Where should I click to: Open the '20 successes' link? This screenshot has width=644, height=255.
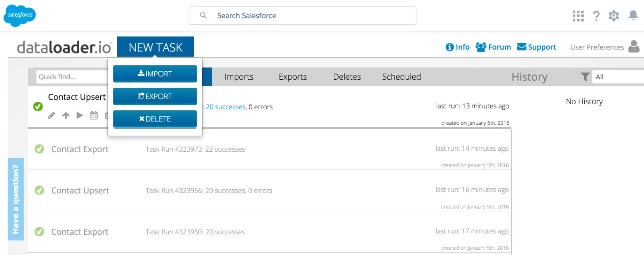[225, 107]
